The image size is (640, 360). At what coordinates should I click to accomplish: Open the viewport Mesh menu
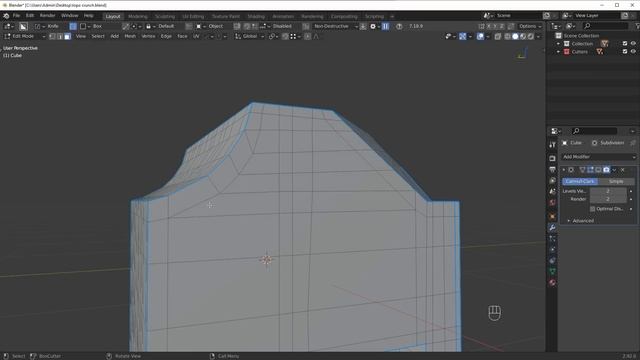[x=130, y=36]
